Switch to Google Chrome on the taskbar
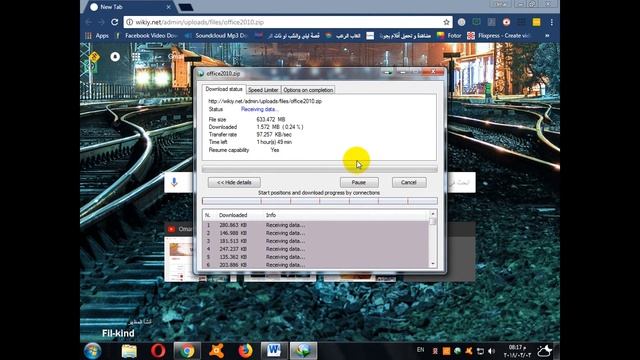640x360 pixels. point(187,351)
